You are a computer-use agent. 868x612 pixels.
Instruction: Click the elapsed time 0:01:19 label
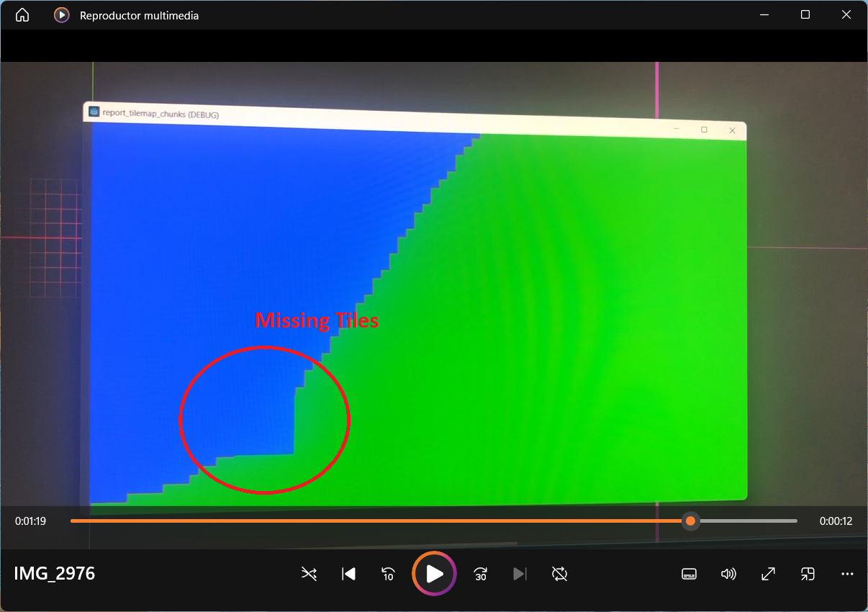coord(30,521)
